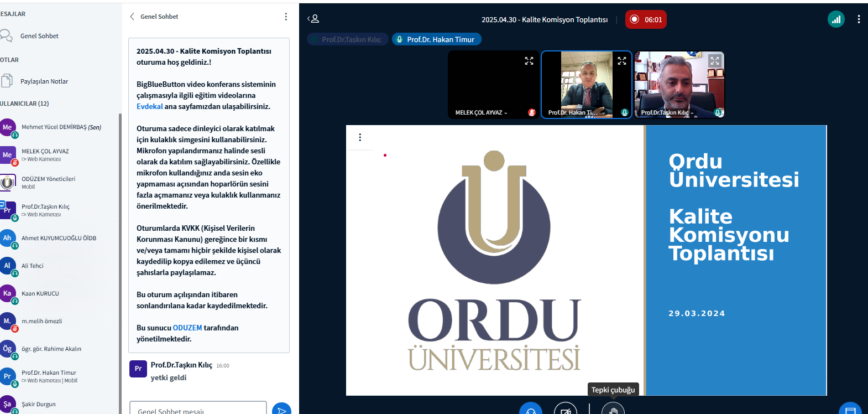Click Prof.Dr. Hakan Timur talking indicator chip
Viewport: 868px width, 414px height.
coord(437,39)
